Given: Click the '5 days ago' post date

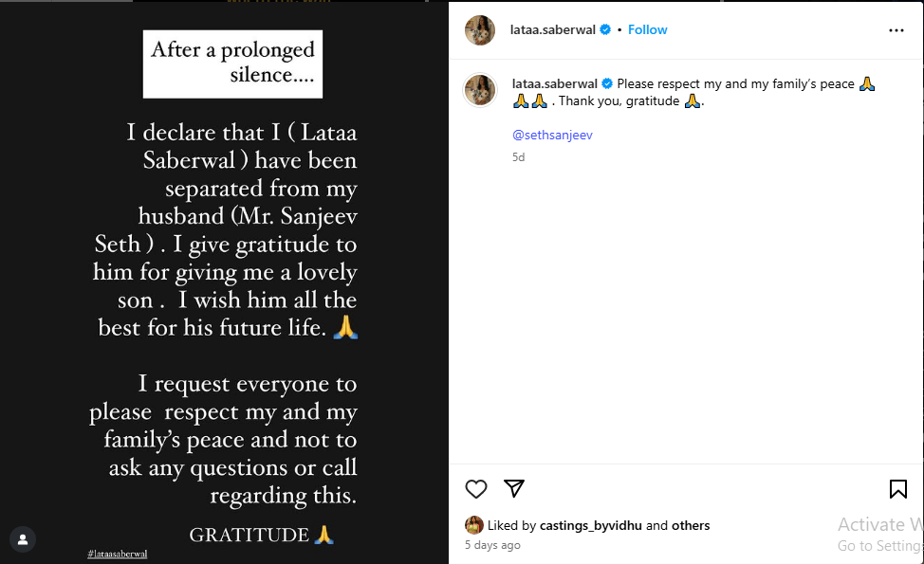Looking at the screenshot, I should pos(492,545).
